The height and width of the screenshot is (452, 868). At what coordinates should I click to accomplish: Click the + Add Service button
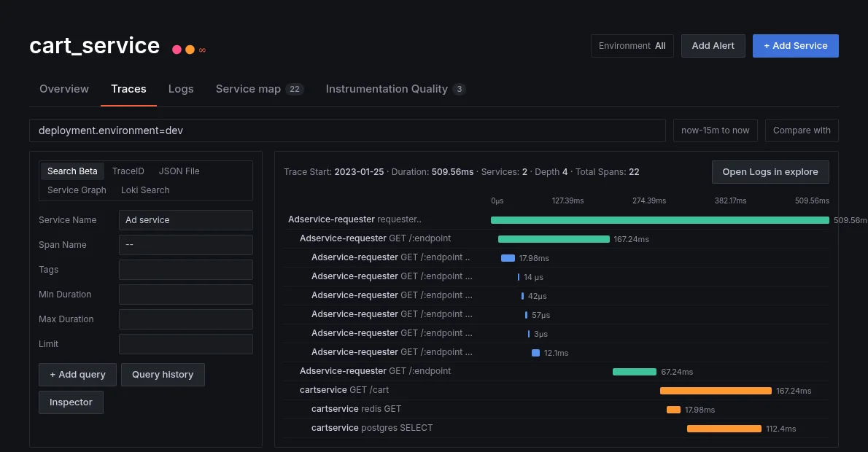tap(796, 46)
